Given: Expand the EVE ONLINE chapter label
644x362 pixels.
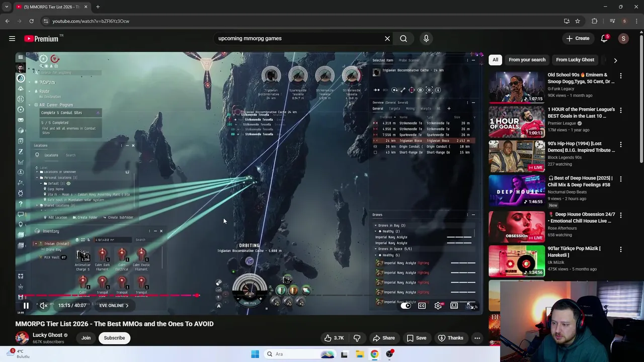Looking at the screenshot, I should 114,305.
